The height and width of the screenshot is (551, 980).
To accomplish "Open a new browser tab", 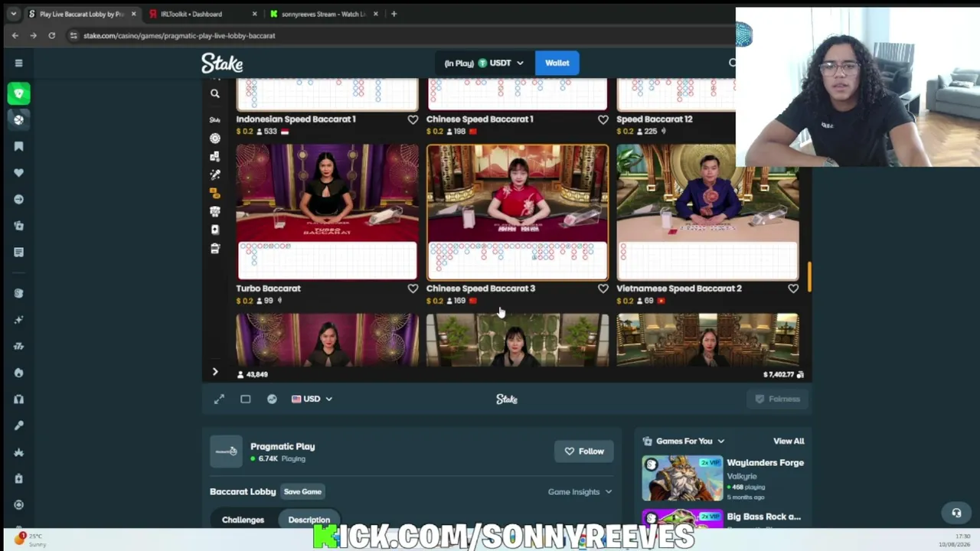I will 394,14.
